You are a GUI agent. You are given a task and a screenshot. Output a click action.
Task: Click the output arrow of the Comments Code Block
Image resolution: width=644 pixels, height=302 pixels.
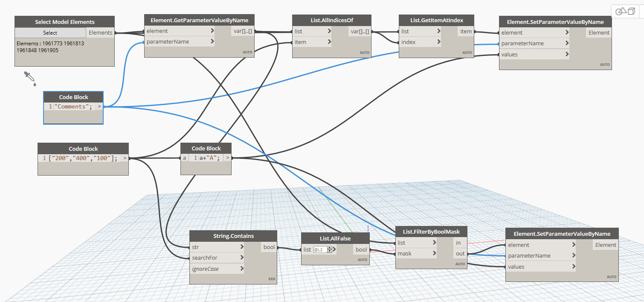[x=99, y=106]
